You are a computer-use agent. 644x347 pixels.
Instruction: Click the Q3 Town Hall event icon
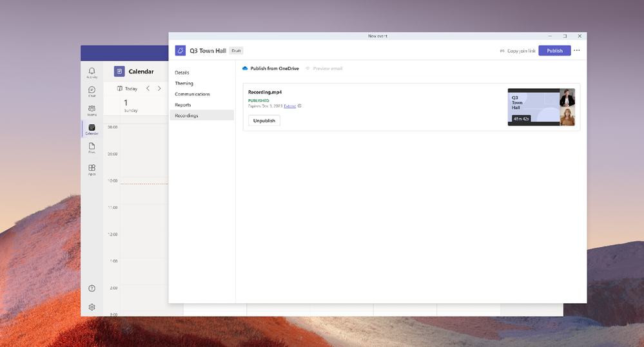181,50
